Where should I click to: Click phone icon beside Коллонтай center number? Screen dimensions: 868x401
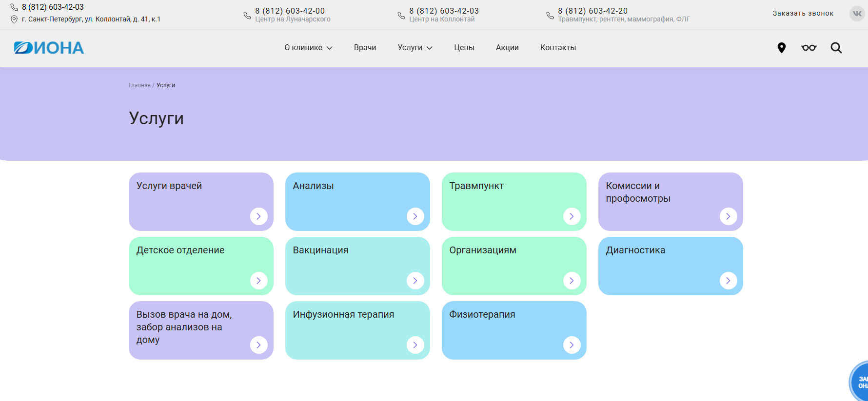(401, 16)
